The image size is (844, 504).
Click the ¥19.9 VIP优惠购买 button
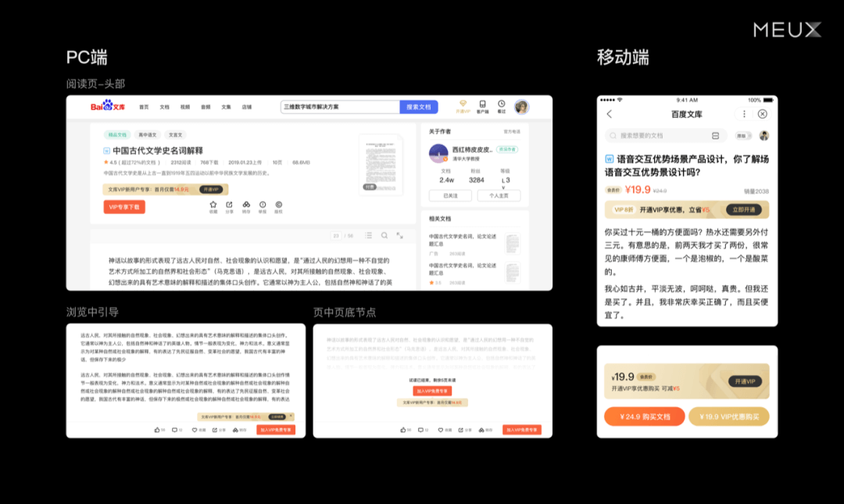click(x=729, y=416)
